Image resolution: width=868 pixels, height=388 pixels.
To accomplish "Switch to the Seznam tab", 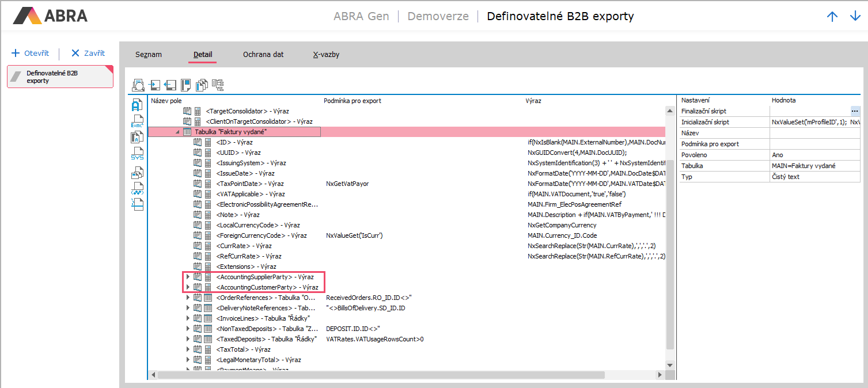I will point(149,55).
